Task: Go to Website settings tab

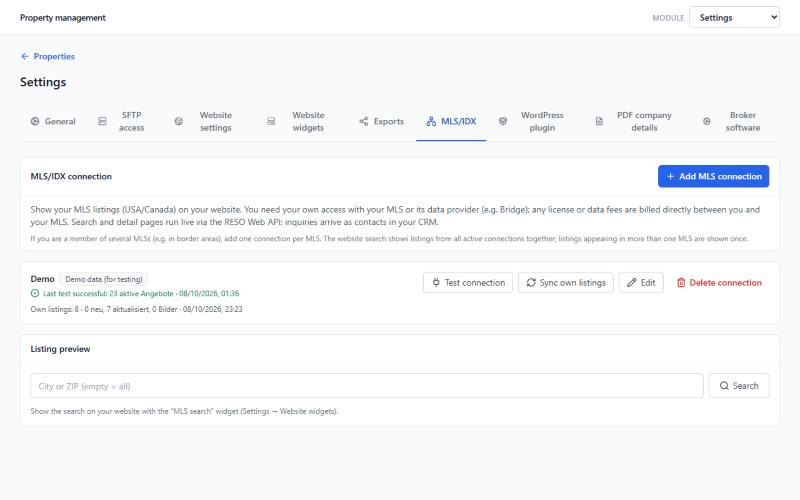Action: 203,121
